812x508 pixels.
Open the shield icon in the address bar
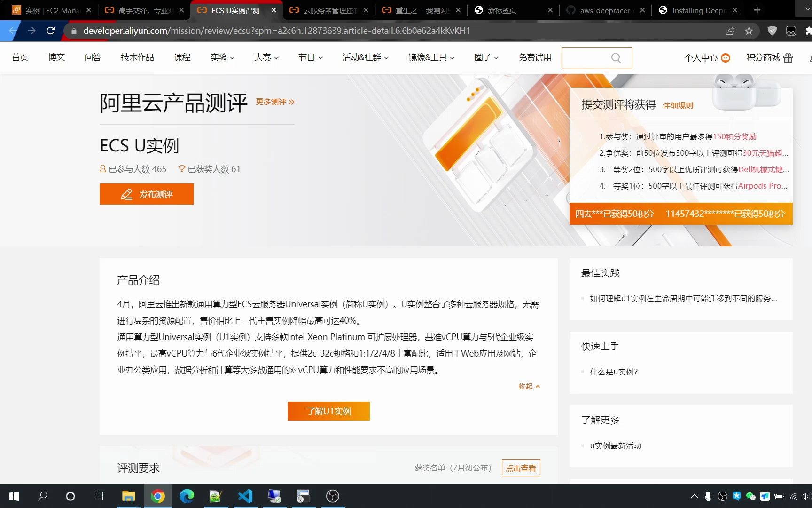click(x=772, y=31)
